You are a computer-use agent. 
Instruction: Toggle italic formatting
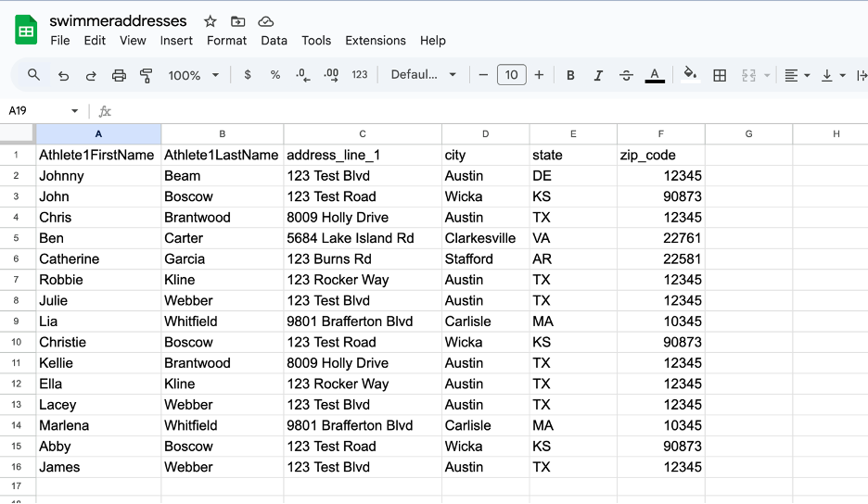click(x=598, y=75)
